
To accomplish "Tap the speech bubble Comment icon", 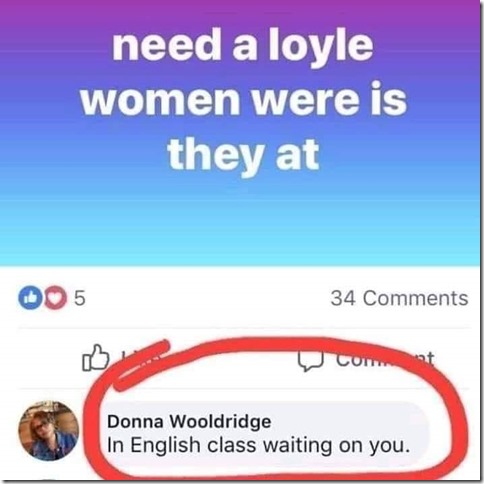I will pos(311,361).
